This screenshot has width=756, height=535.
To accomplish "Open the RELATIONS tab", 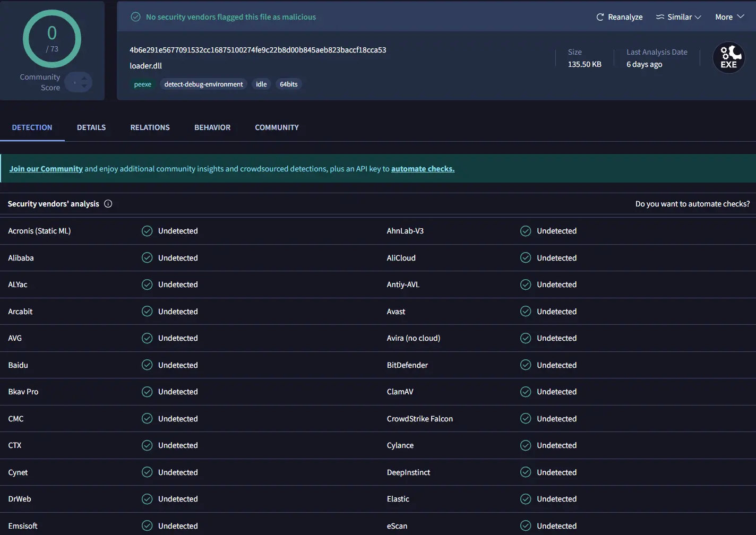I will (x=150, y=127).
